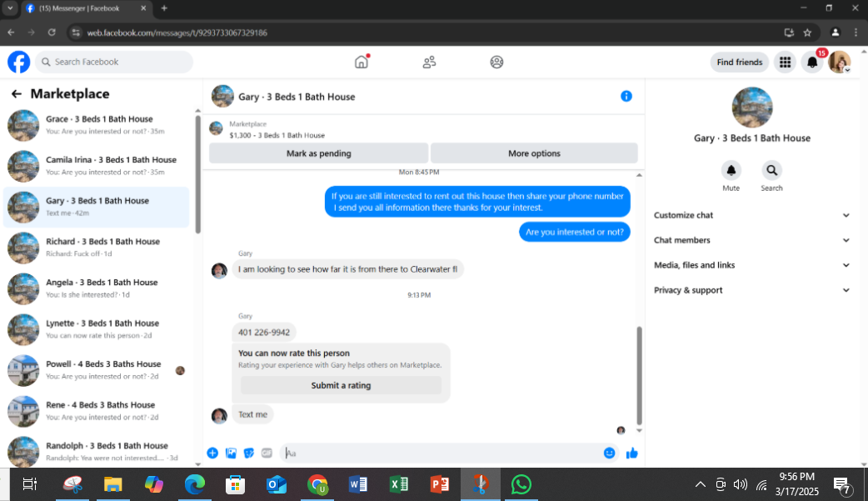Open chat with Randolph
The height and width of the screenshot is (501, 868).
tap(97, 451)
